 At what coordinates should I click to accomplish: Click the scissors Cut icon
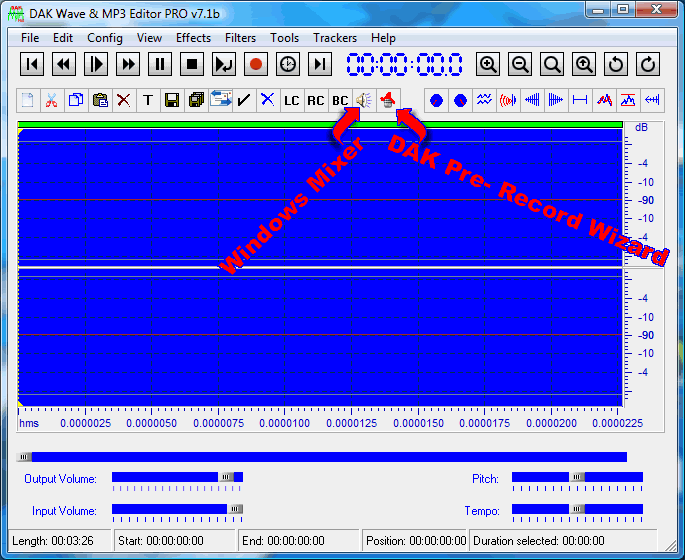(x=51, y=100)
